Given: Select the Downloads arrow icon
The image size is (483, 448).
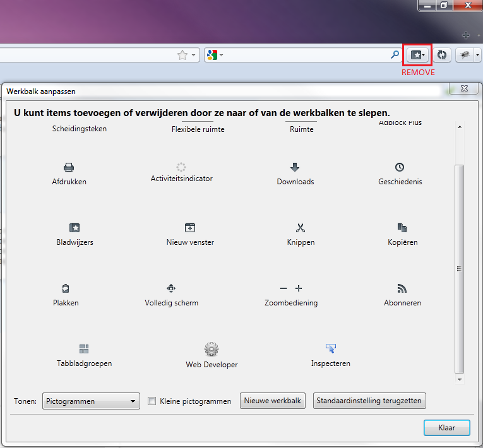Looking at the screenshot, I should pos(295,167).
